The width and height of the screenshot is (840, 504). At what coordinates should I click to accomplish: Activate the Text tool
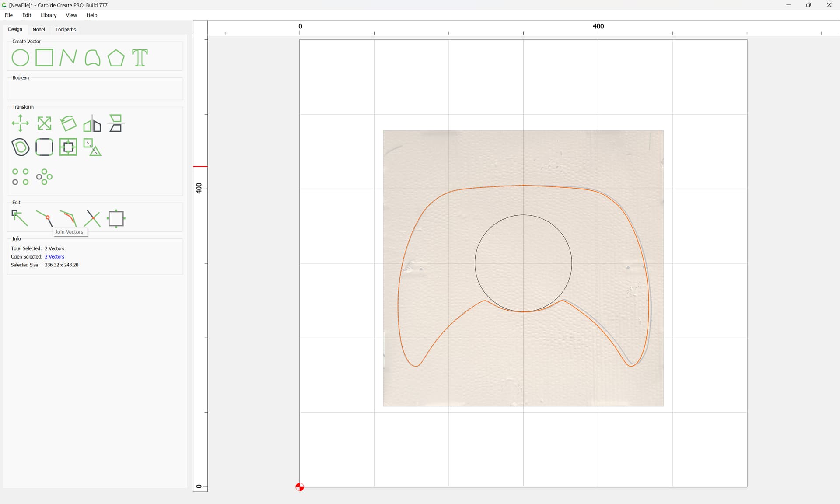140,58
